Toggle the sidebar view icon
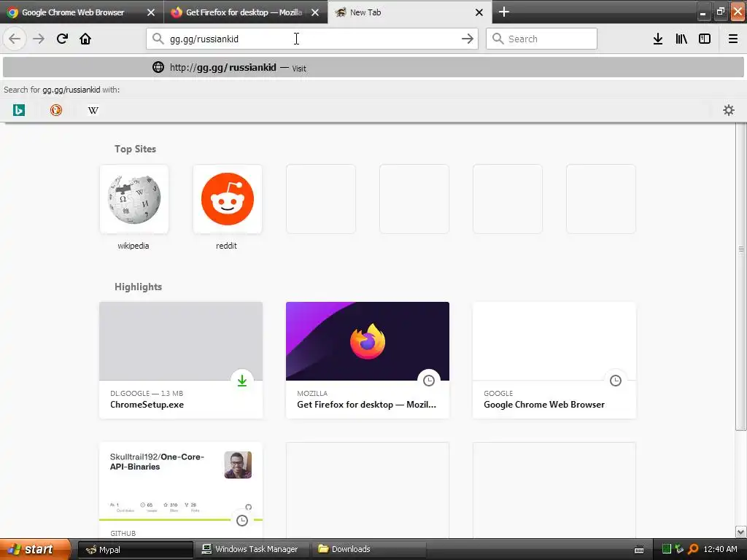Image resolution: width=747 pixels, height=560 pixels. (705, 39)
